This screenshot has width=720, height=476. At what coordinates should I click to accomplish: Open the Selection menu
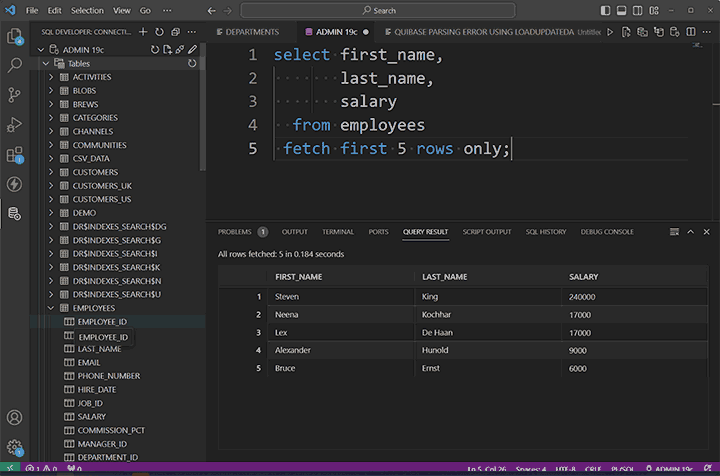[x=87, y=10]
